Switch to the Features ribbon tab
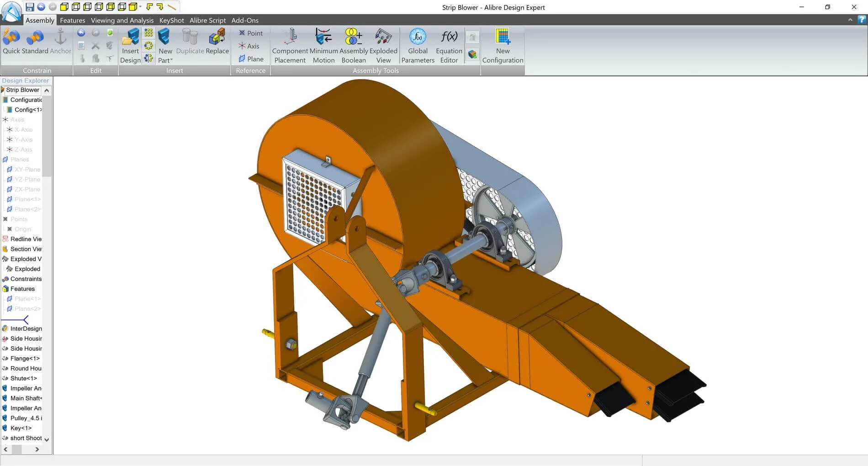Viewport: 868px width, 466px height. (x=72, y=20)
